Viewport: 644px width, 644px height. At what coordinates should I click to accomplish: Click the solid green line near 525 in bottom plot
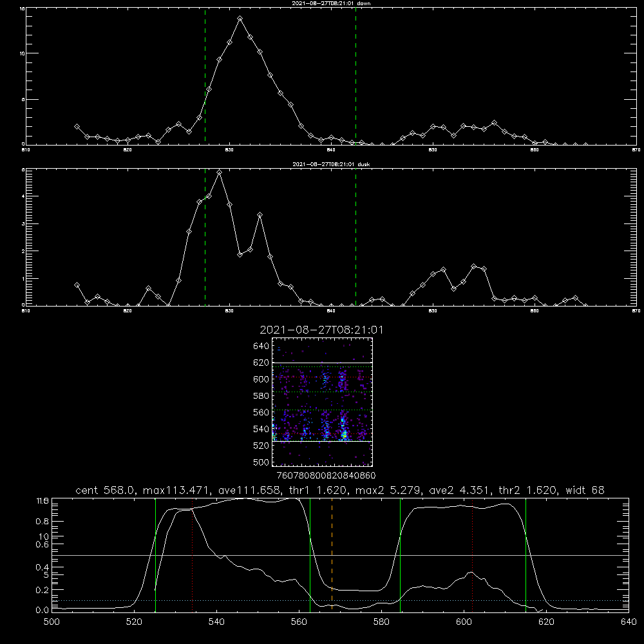coord(155,555)
